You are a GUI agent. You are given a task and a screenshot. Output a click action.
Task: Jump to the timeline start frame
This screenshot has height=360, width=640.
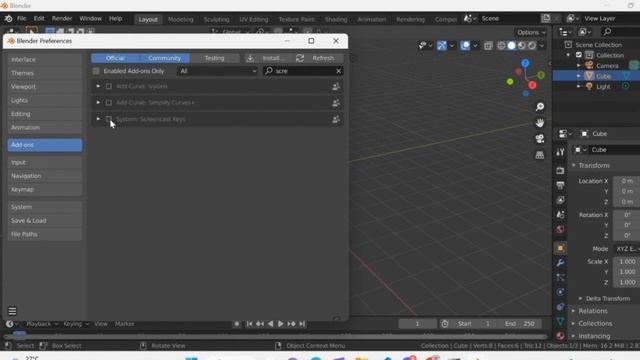[x=249, y=324]
